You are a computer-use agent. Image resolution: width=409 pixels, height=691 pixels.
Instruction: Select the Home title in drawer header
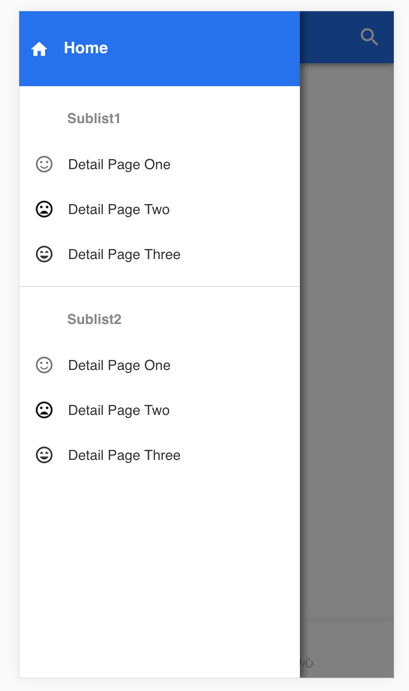tap(86, 48)
